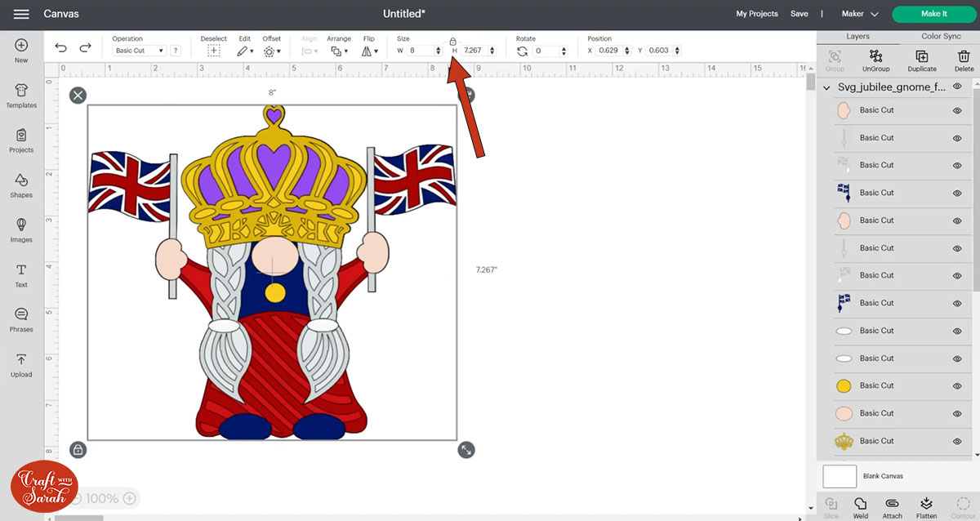Open the Maker machine selector
Image resolution: width=980 pixels, height=521 pixels.
tap(858, 13)
